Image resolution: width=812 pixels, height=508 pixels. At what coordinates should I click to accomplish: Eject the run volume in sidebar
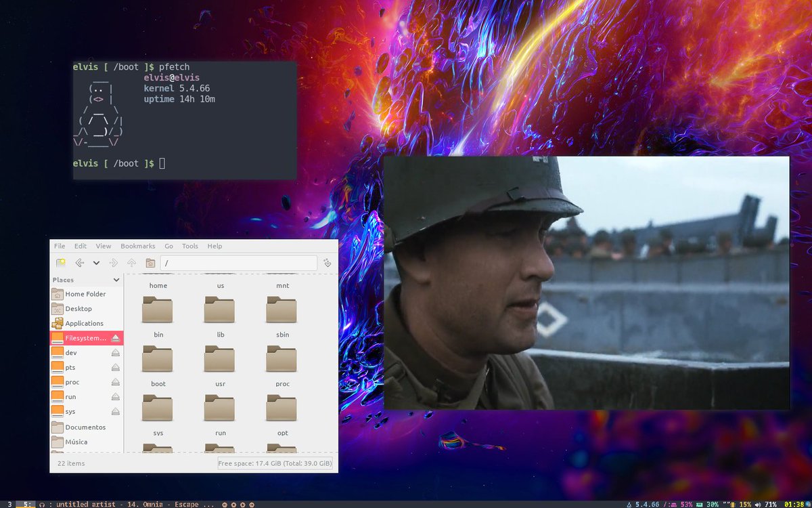pyautogui.click(x=116, y=397)
